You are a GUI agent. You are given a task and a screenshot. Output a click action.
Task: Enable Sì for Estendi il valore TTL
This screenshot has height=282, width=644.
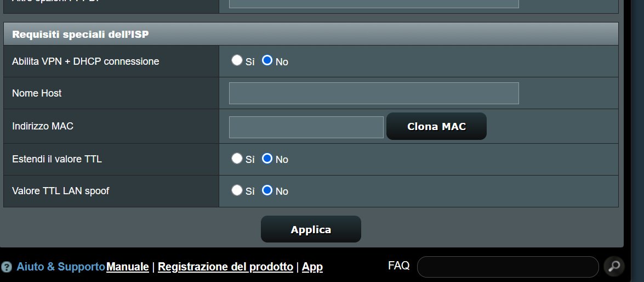point(237,159)
